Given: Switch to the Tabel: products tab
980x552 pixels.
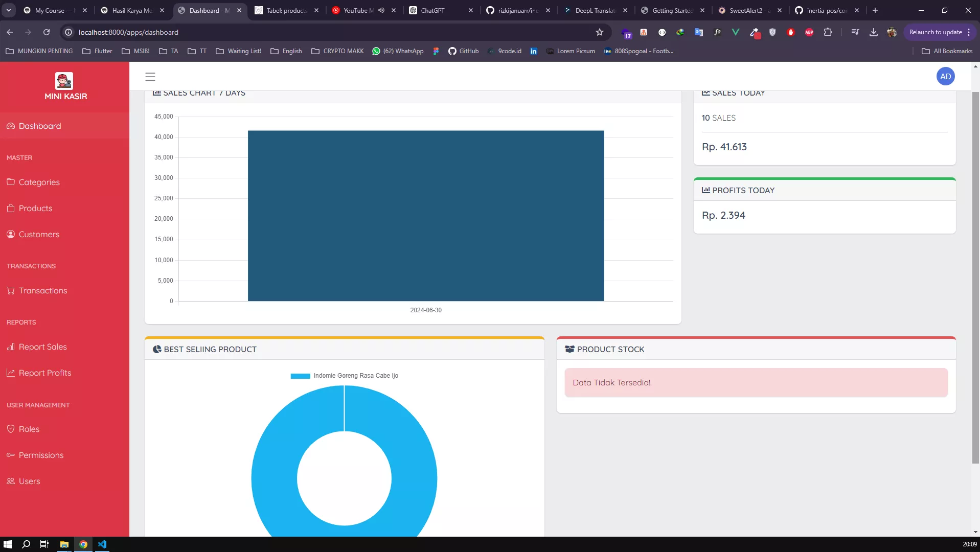Looking at the screenshot, I should [x=287, y=10].
